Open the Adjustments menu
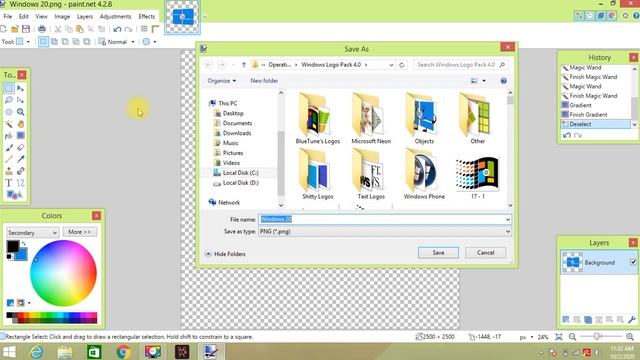The height and width of the screenshot is (360, 640). pos(116,16)
